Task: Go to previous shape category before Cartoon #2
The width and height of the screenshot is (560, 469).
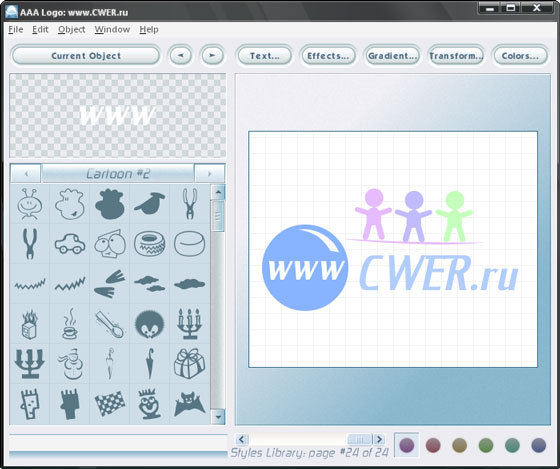Action: (x=26, y=174)
